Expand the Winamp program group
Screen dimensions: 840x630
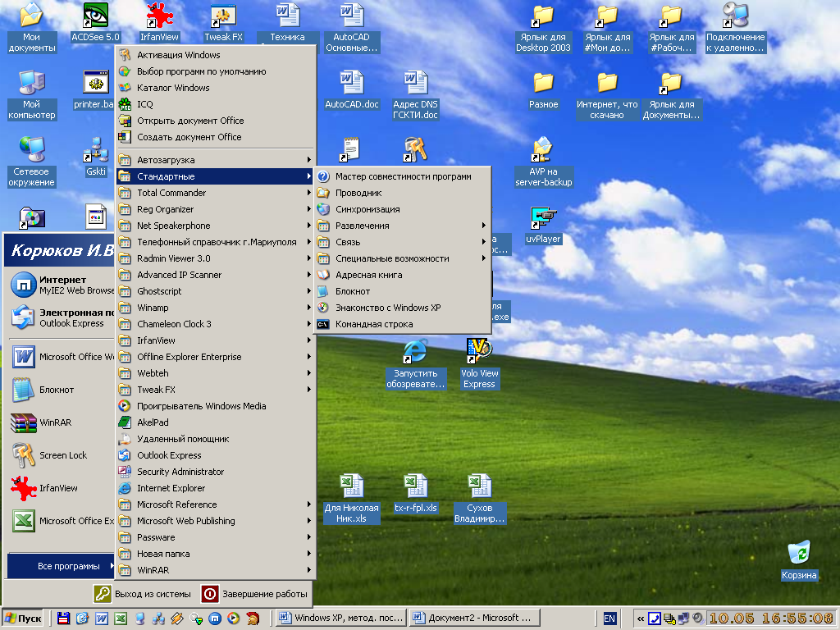tap(215, 308)
